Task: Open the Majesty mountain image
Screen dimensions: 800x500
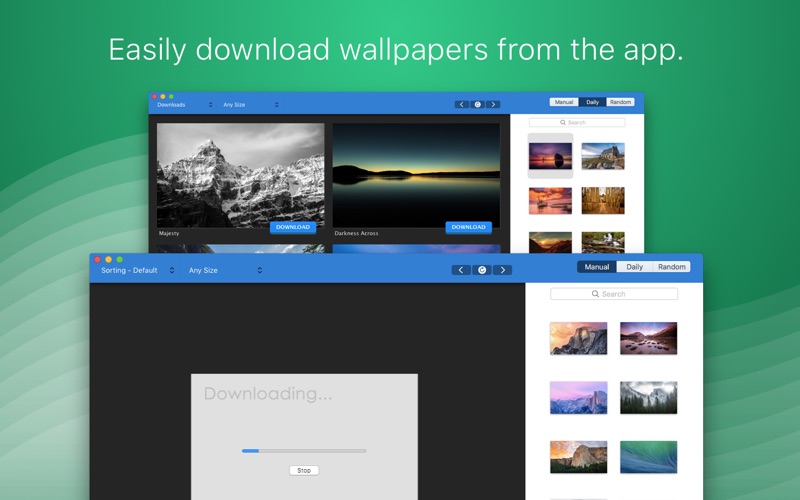Action: pyautogui.click(x=240, y=175)
